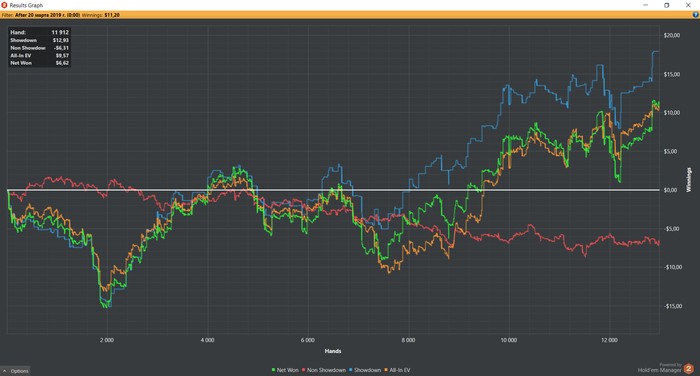Restore down the Results Graph window
The image size is (700, 376).
click(667, 5)
